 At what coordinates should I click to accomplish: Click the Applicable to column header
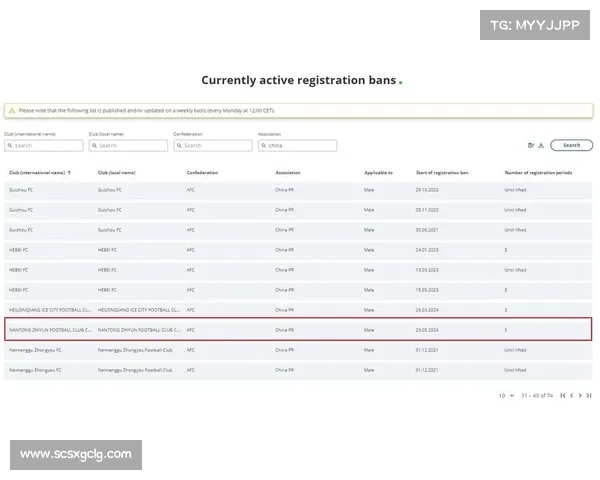click(378, 173)
